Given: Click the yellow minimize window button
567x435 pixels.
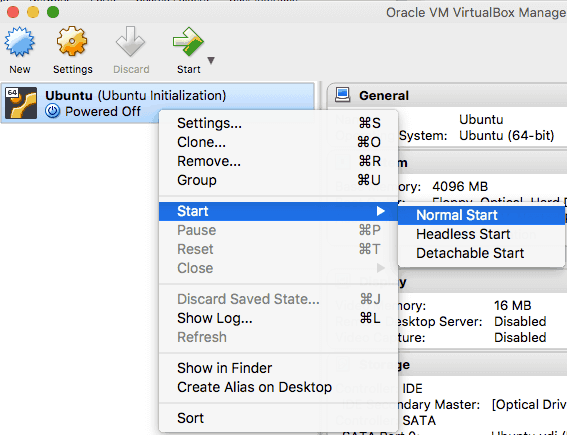Looking at the screenshot, I should pos(33,12).
